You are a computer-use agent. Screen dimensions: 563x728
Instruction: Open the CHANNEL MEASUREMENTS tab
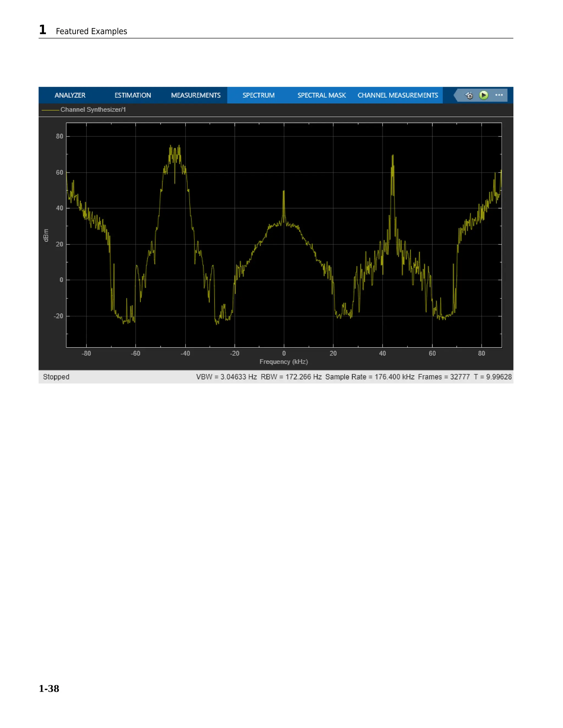pos(398,95)
